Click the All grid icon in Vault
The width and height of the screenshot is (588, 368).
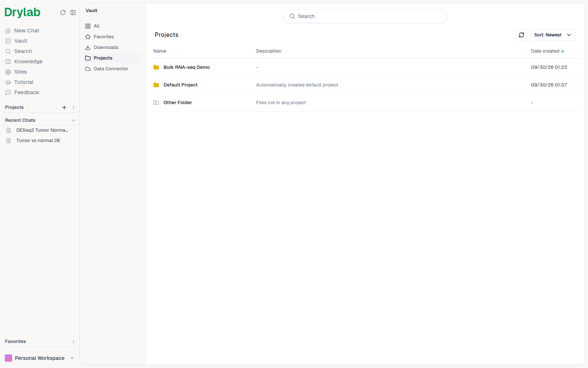[x=88, y=26]
